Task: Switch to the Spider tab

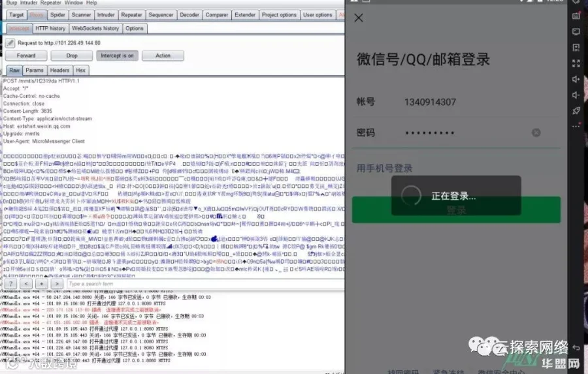Action: 57,15
